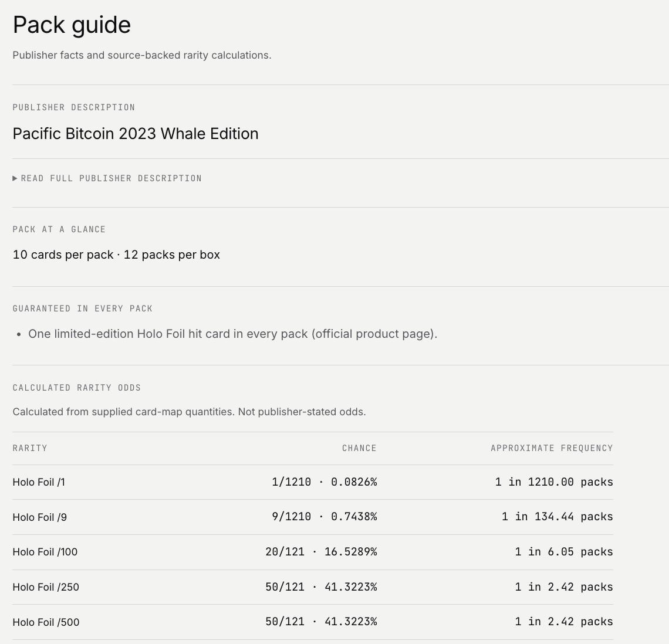Viewport: 669px width, 644px height.
Task: Select the Pack guide heading
Action: tap(72, 25)
